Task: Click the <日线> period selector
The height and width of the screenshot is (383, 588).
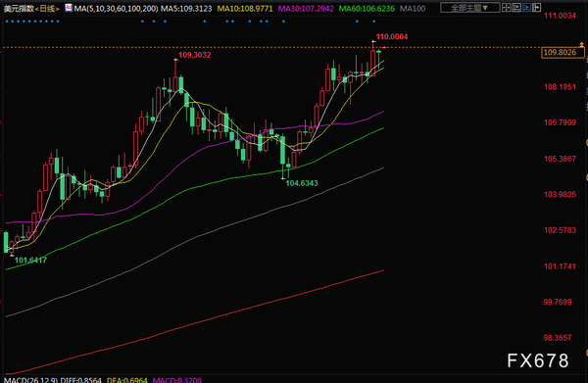Action: click(x=47, y=8)
